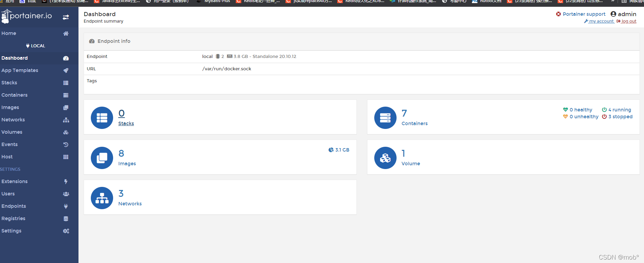Viewport: 644px width, 263px height.
Task: Click the Portainer support link
Action: coord(584,14)
